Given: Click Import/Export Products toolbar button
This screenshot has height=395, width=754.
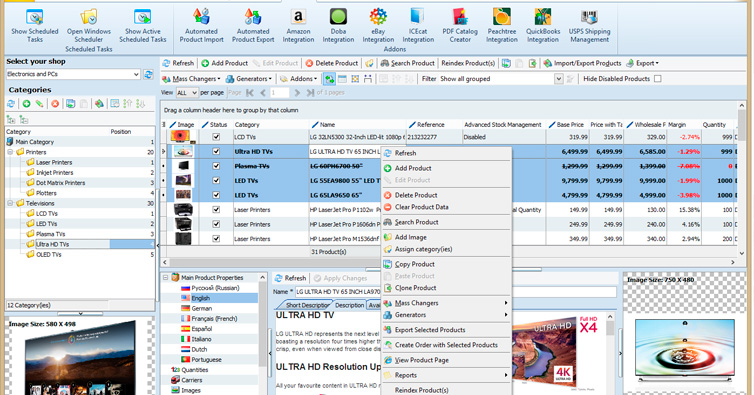Looking at the screenshot, I should (x=583, y=63).
